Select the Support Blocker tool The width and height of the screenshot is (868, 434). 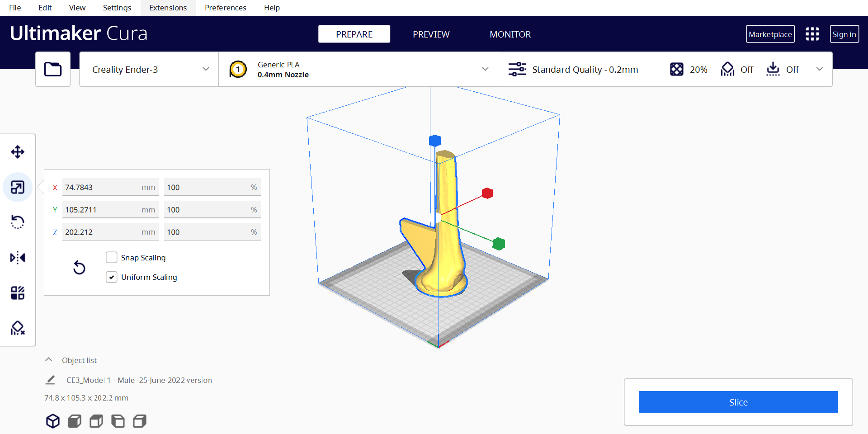(18, 328)
